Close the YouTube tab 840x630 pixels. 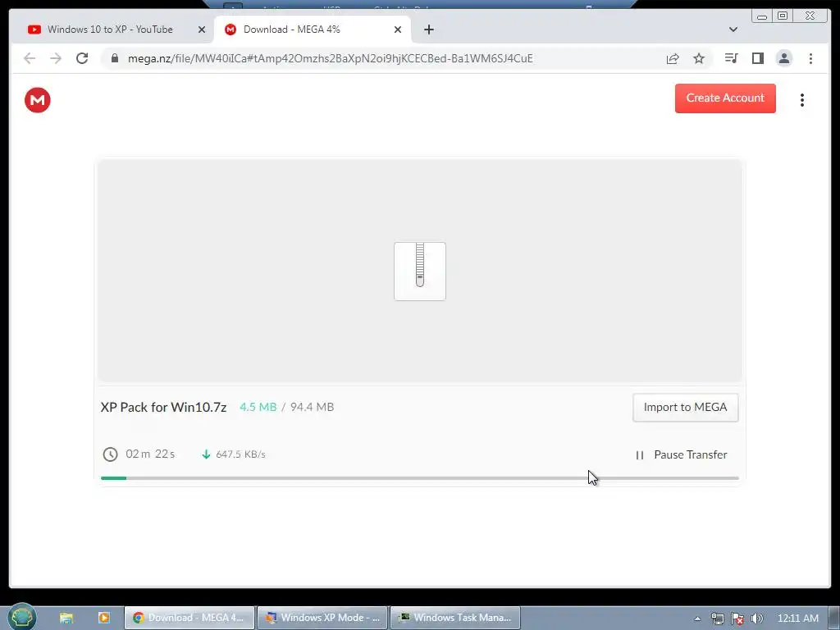[x=202, y=30]
